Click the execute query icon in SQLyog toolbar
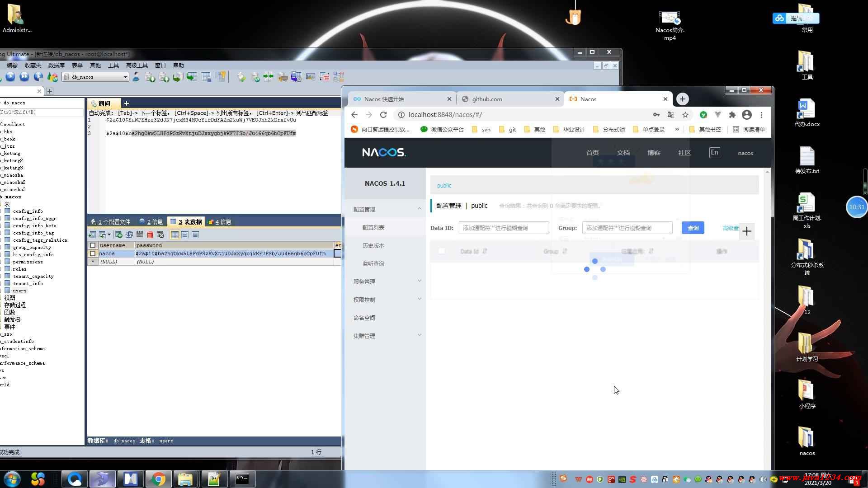The width and height of the screenshot is (868, 488). pos(10,77)
